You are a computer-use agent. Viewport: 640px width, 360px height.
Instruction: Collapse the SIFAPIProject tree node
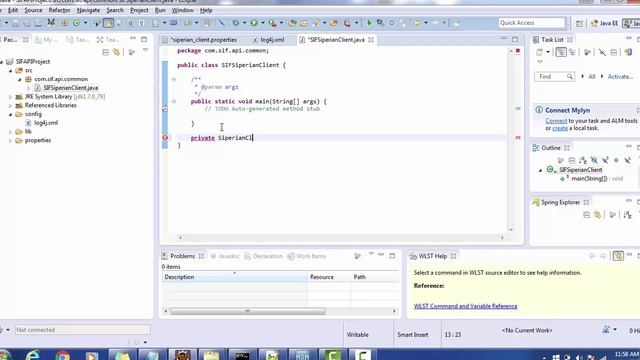(2, 62)
